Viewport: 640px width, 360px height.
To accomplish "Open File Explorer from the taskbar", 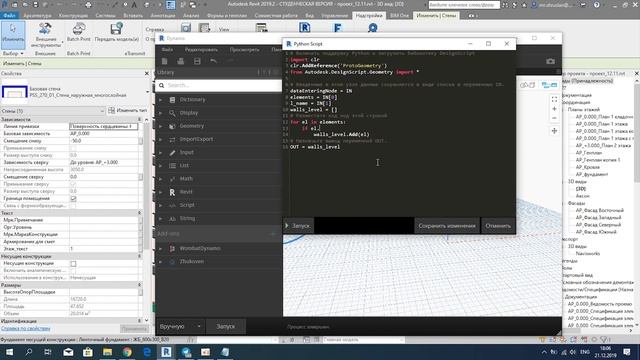I will (107, 352).
